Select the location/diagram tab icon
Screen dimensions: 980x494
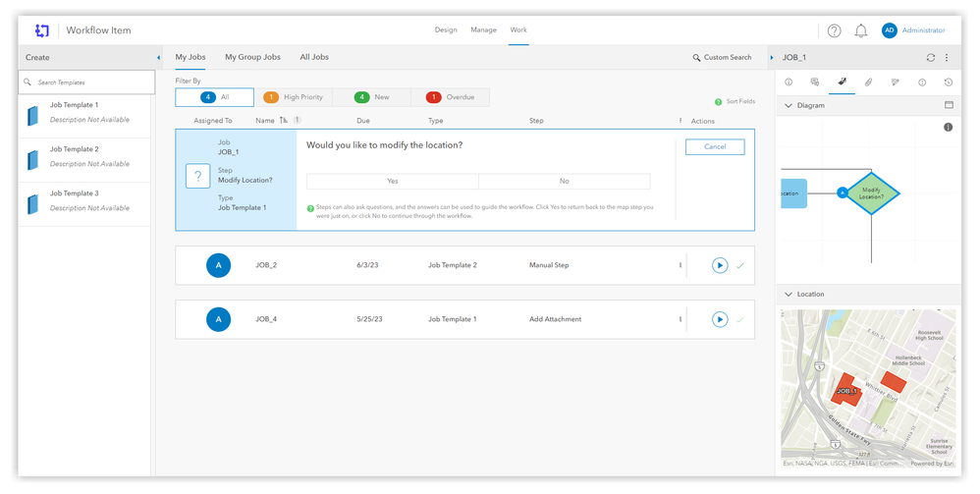842,82
